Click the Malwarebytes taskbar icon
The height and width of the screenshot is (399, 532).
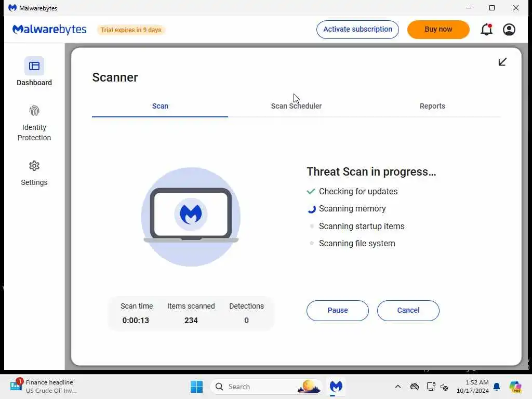pyautogui.click(x=336, y=387)
